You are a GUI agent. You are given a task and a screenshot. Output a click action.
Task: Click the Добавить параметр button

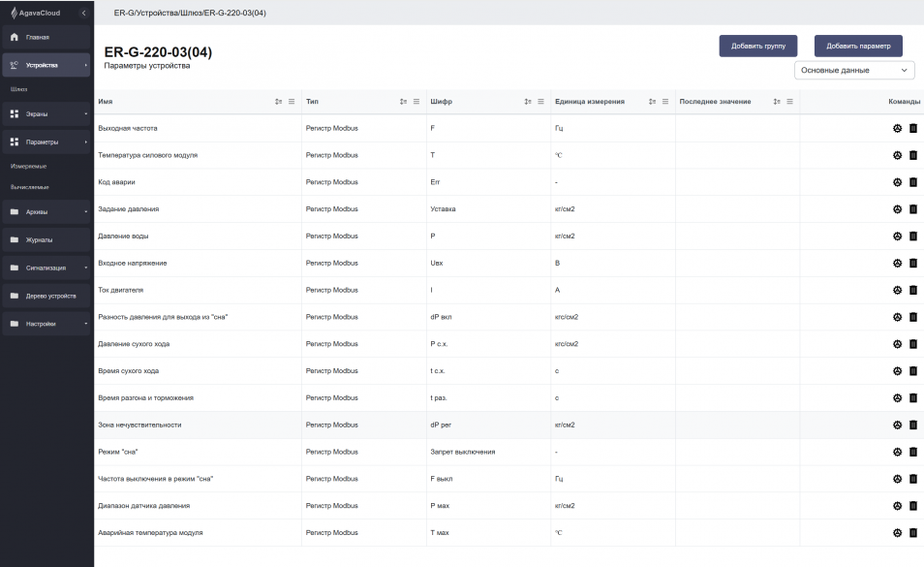click(858, 46)
